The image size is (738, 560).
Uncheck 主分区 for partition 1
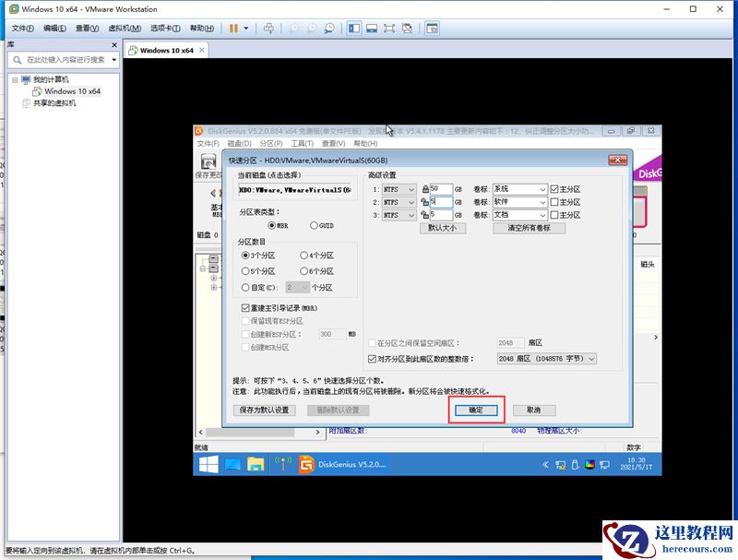(x=554, y=189)
